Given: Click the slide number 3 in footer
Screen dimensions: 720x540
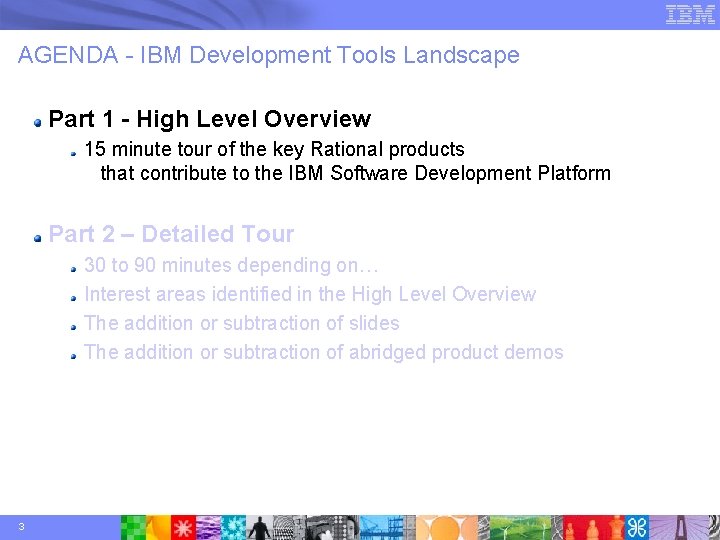Looking at the screenshot, I should pos(21,527).
